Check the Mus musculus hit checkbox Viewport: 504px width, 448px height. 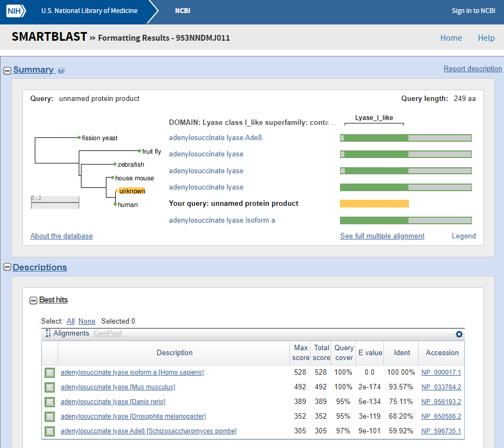tap(49, 387)
